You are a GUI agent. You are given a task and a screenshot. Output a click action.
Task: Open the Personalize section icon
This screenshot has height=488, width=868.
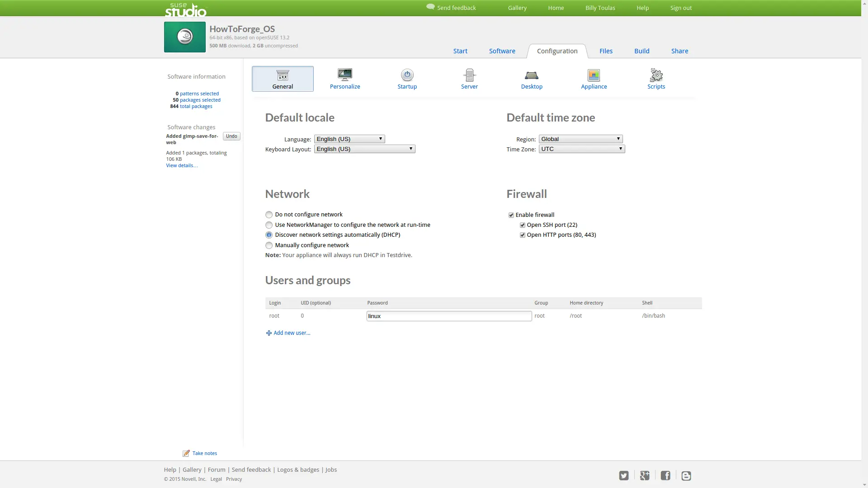[345, 75]
